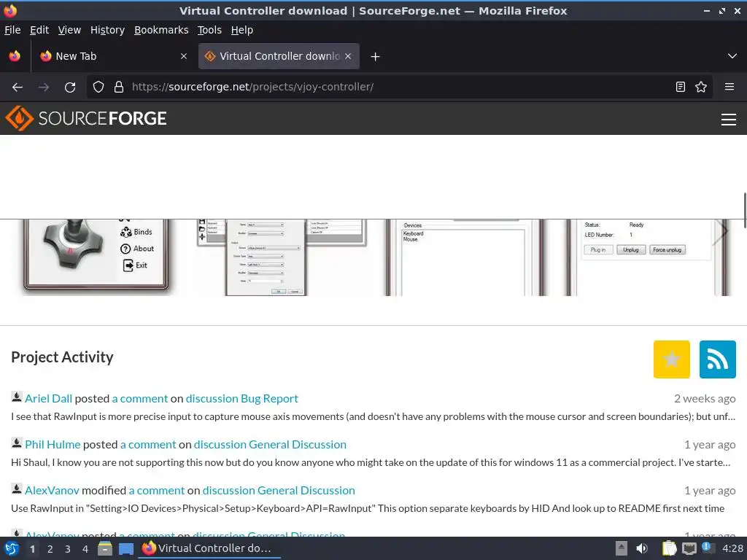747x560 pixels.
Task: Open Devices Keyboard Mouse screenshot thumbnail
Action: pyautogui.click(x=465, y=257)
